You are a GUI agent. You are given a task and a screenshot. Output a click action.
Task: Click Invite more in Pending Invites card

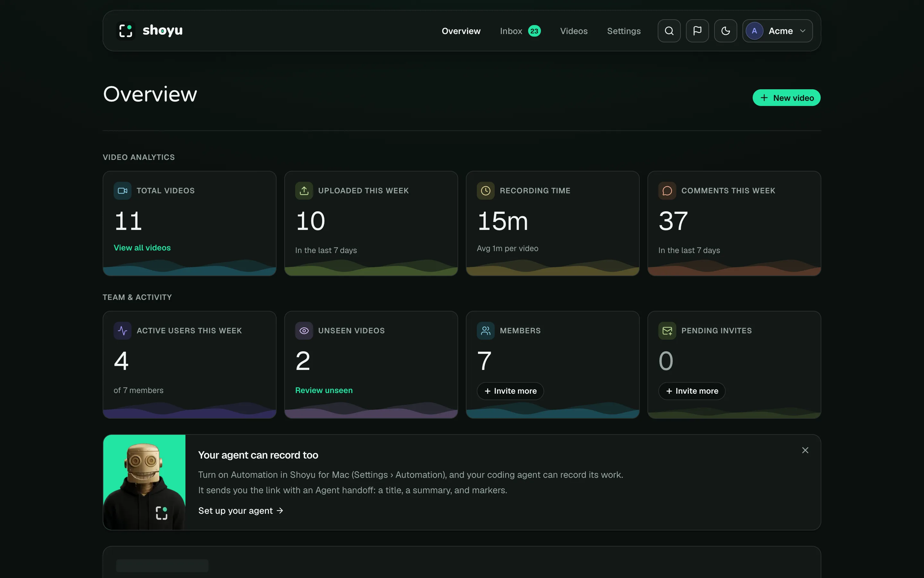[x=691, y=391]
